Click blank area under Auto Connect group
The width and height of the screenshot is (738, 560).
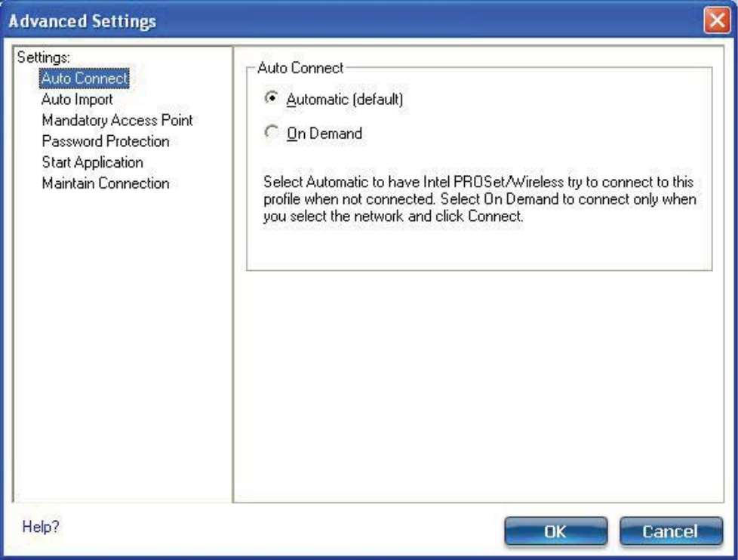coord(479,386)
